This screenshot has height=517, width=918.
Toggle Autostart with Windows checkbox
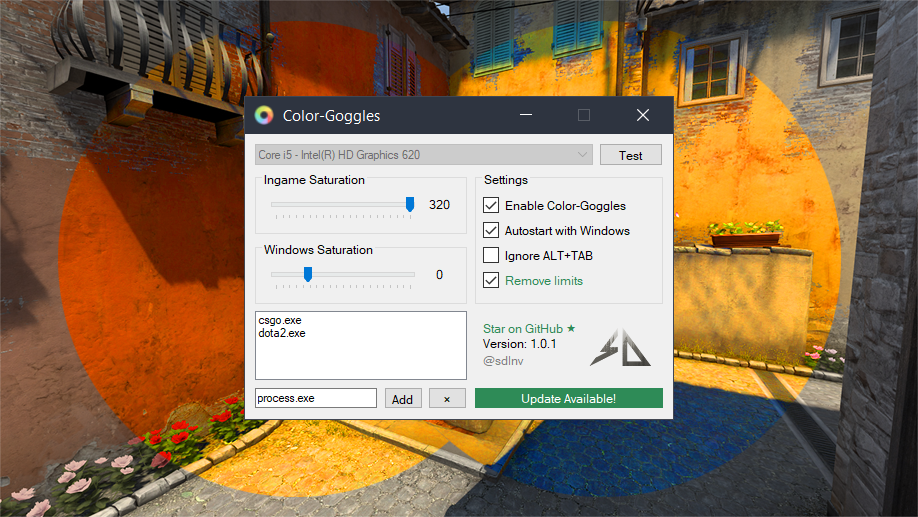(491, 230)
